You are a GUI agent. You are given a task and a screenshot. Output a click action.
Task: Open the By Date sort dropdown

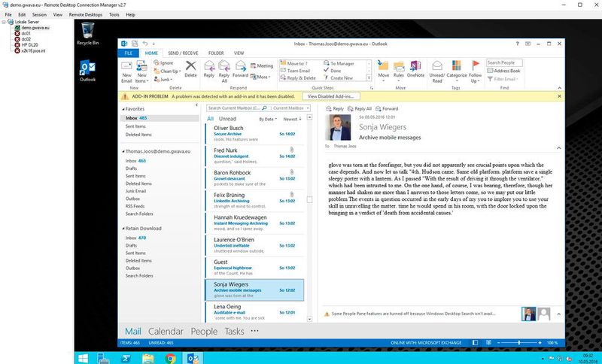pos(268,120)
